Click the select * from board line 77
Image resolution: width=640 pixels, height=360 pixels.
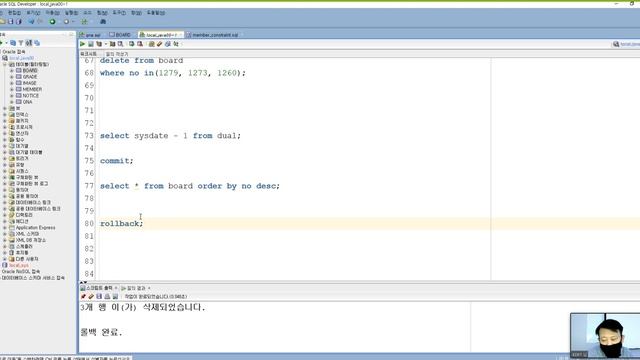[x=190, y=186]
